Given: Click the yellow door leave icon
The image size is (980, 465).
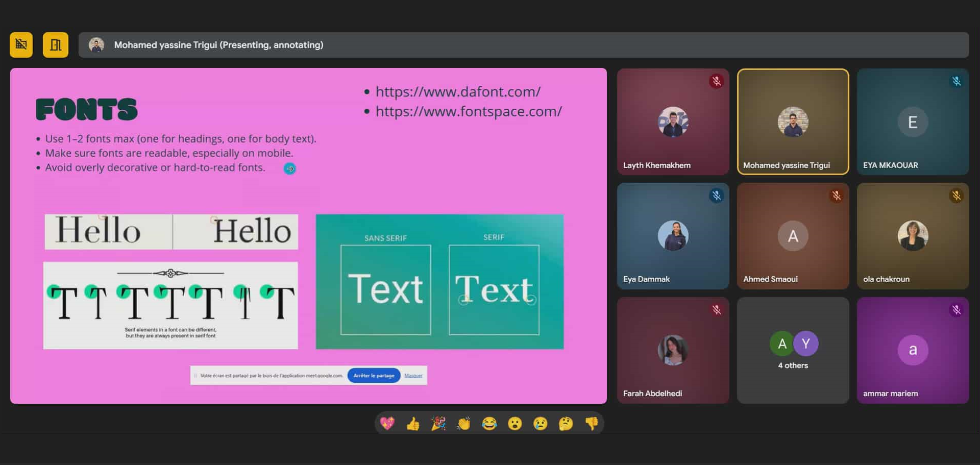Looking at the screenshot, I should 55,45.
